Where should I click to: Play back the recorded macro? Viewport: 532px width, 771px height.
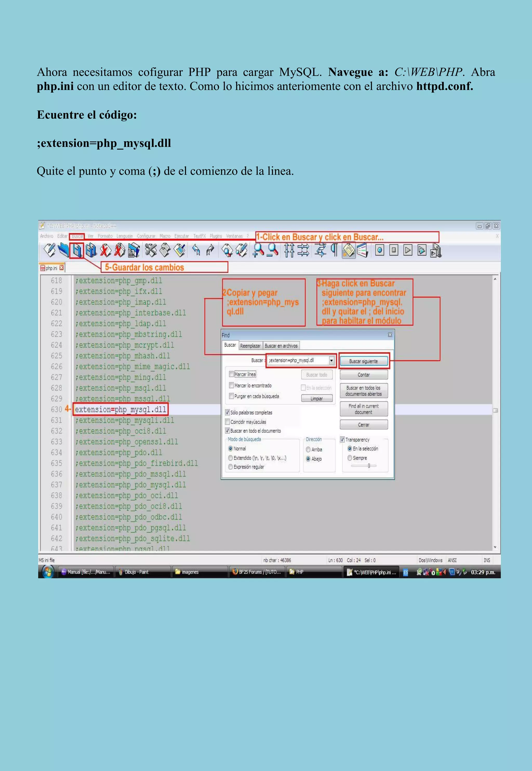(408, 250)
